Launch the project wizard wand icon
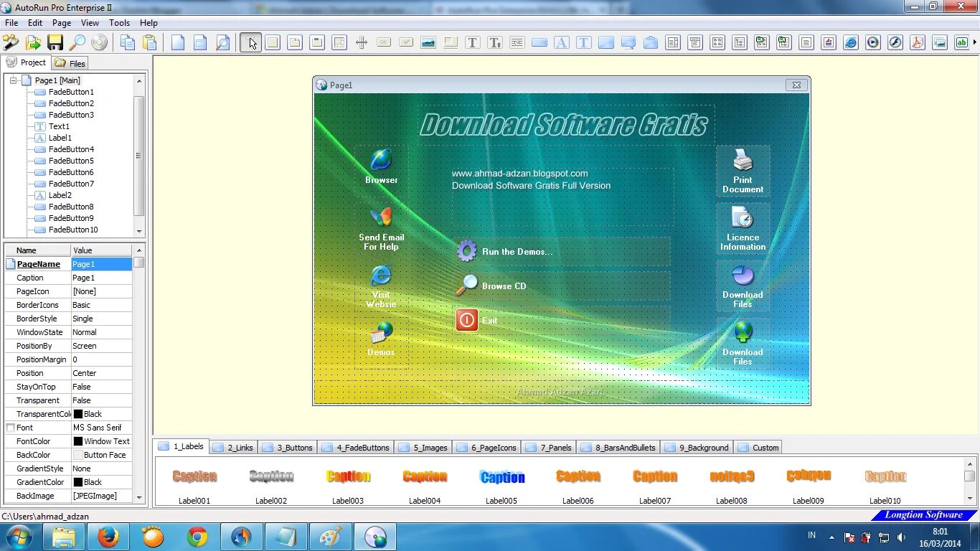This screenshot has width=980, height=551. click(11, 42)
